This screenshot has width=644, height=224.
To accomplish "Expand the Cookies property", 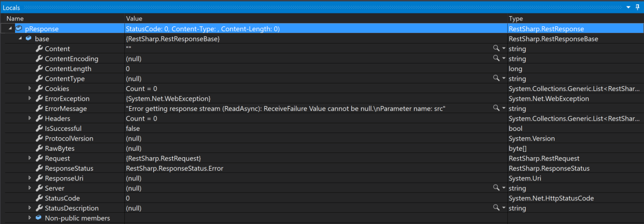I will point(30,88).
